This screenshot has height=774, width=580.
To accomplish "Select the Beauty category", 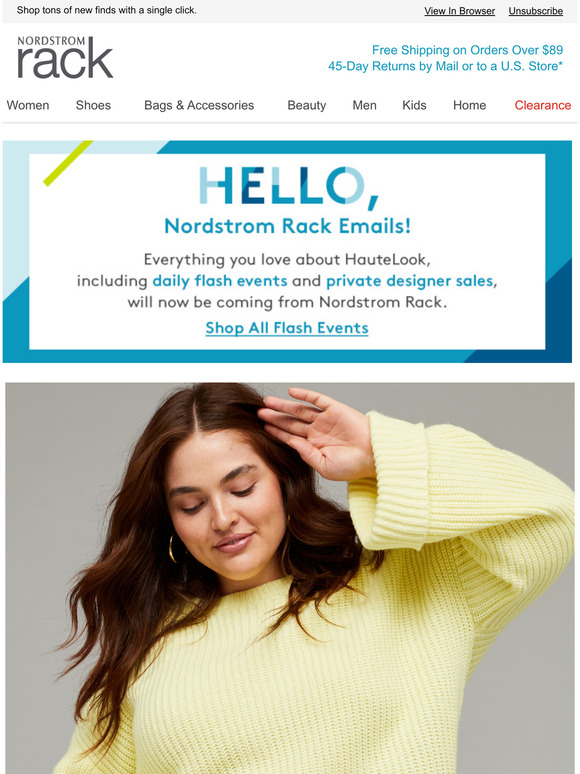I will 307,105.
